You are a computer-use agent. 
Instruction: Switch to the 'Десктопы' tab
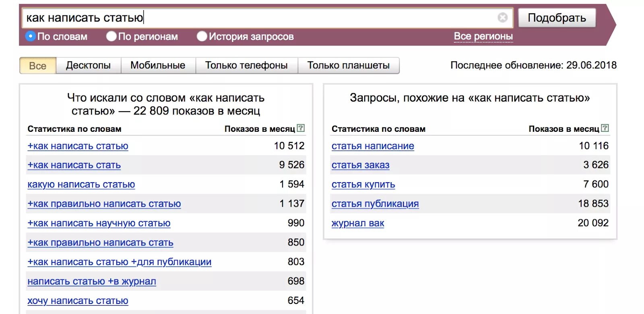[x=89, y=65]
